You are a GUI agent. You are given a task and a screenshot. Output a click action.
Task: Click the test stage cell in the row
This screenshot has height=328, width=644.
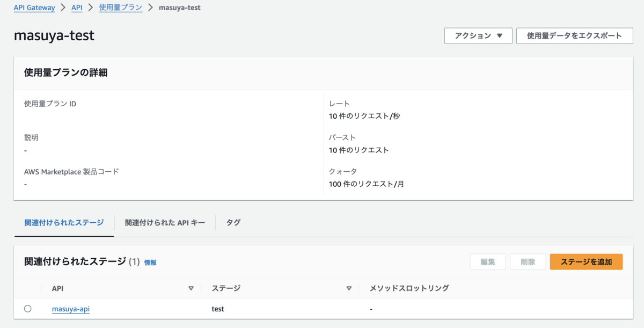click(x=218, y=309)
